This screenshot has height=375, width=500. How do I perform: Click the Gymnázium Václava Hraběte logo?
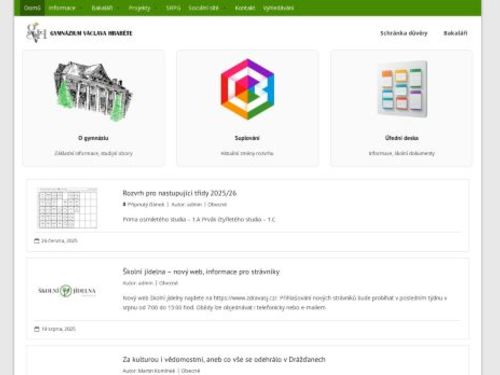tap(79, 33)
